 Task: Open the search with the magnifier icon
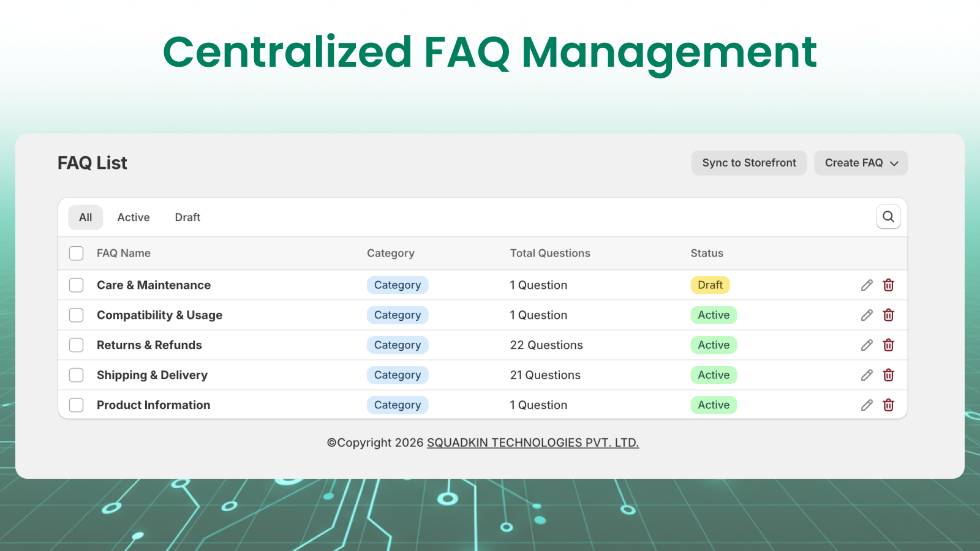[888, 217]
